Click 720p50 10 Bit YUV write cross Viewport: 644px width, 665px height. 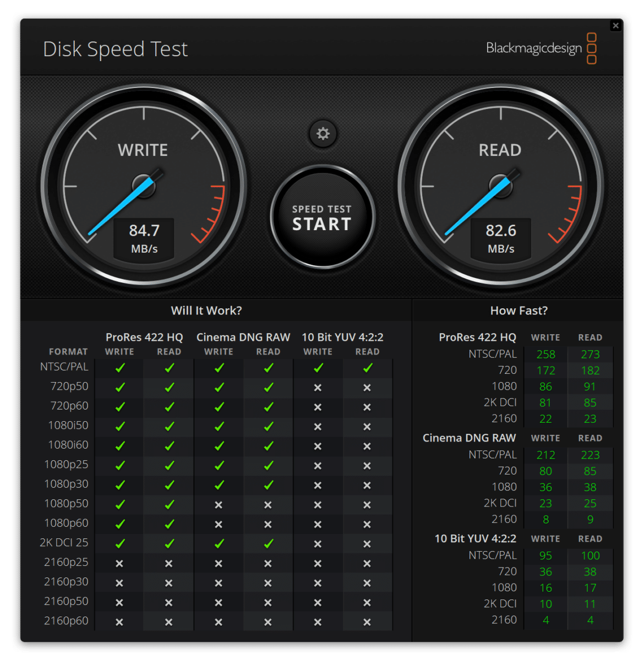[x=318, y=388]
